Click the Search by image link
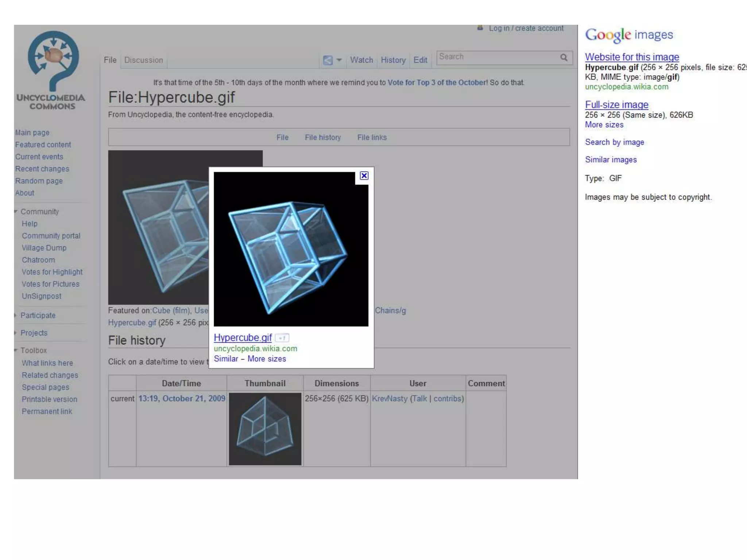 tap(614, 142)
